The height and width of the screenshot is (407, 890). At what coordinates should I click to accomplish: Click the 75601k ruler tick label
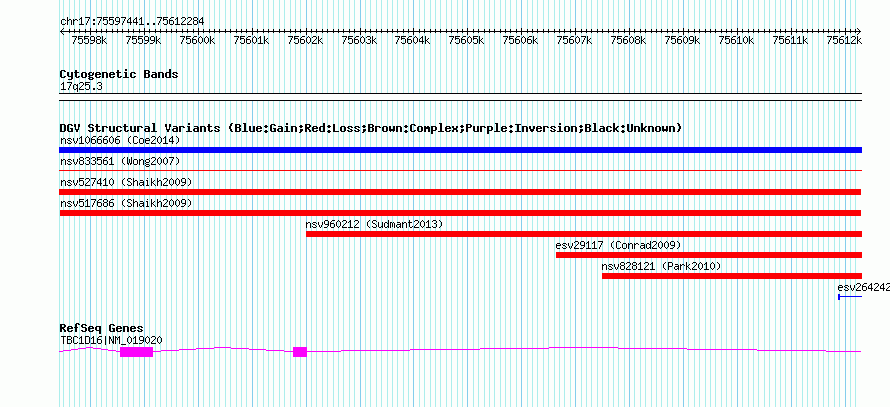coord(251,40)
